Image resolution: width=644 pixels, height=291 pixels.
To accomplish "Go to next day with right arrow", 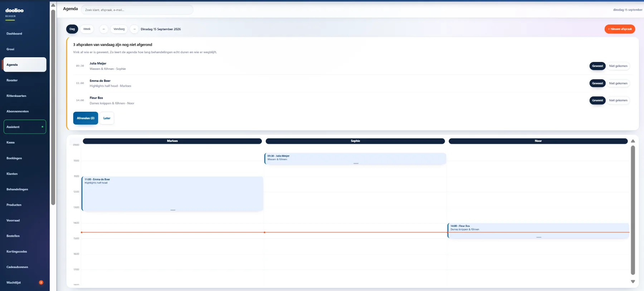I will 134,29.
